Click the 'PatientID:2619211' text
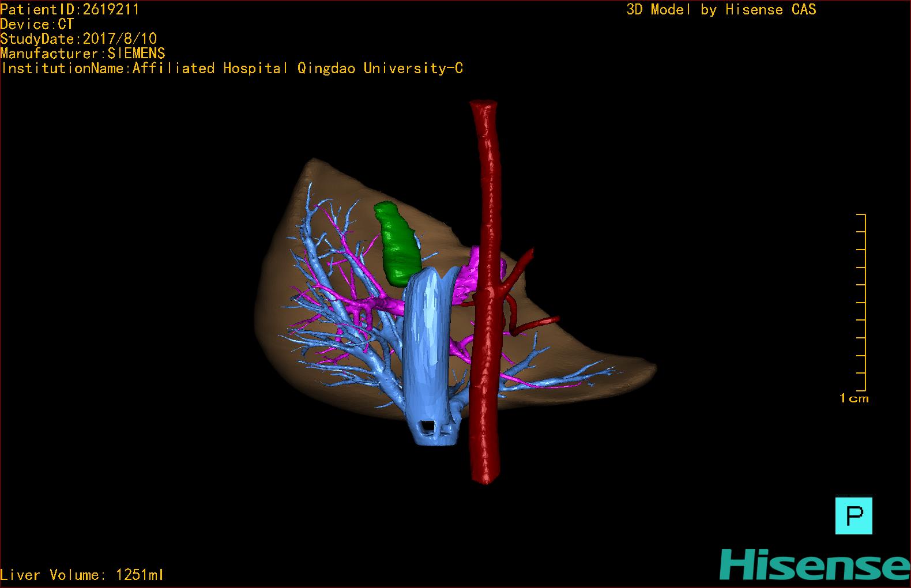 pyautogui.click(x=70, y=9)
